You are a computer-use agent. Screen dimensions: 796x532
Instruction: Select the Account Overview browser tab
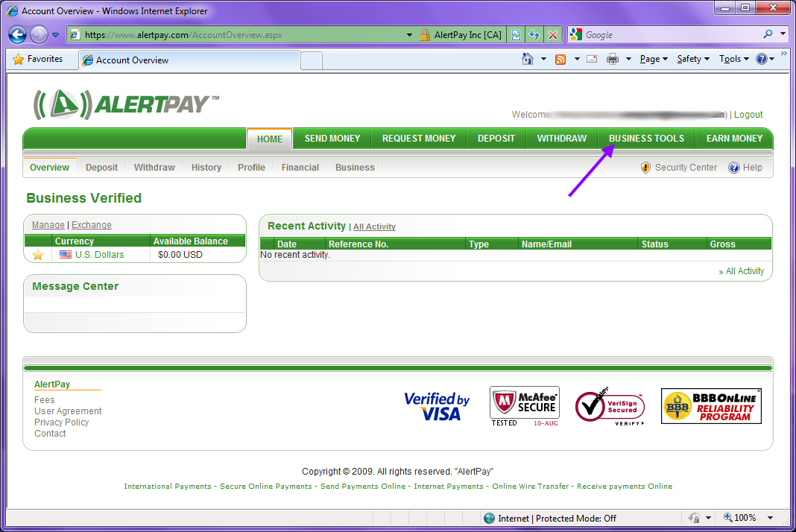point(189,60)
